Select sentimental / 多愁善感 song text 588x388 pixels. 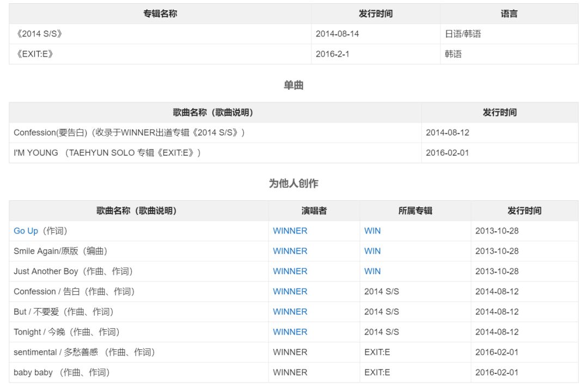[x=84, y=353]
